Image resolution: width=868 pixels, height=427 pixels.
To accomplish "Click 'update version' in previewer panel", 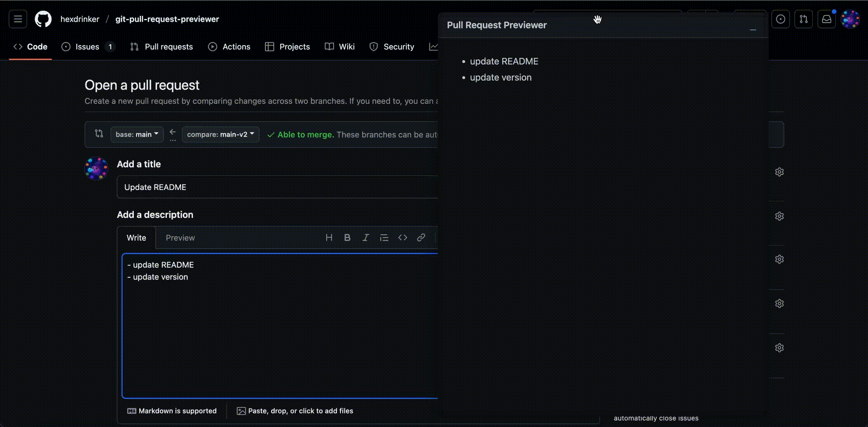I will 500,77.
